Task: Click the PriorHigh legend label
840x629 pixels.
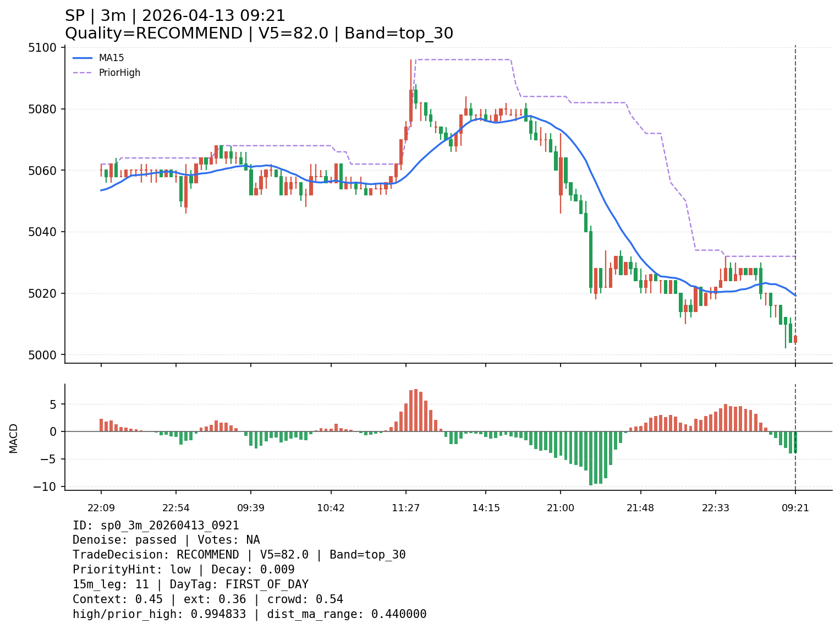Action: [119, 73]
